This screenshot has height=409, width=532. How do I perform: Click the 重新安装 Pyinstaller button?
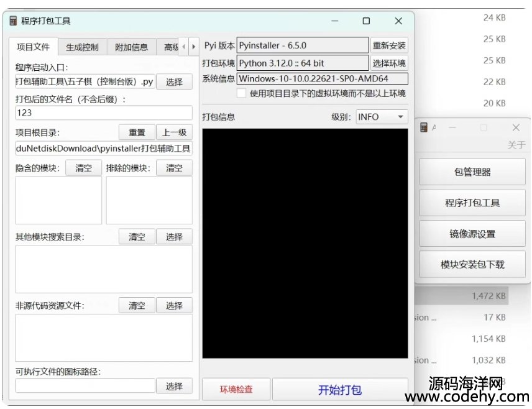click(x=389, y=45)
